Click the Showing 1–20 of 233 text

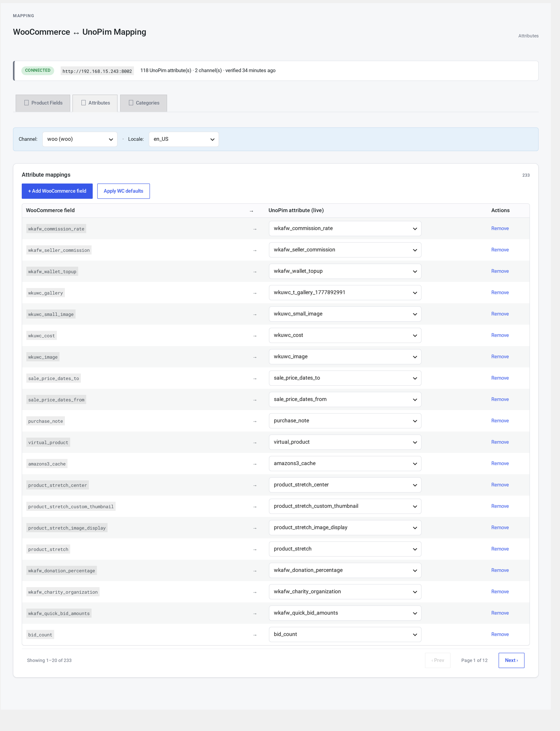49,660
